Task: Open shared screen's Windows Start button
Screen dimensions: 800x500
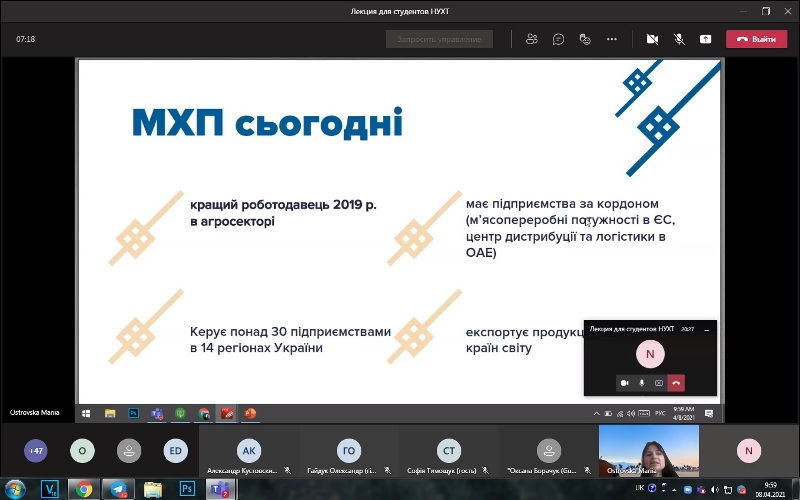Action: pos(86,413)
